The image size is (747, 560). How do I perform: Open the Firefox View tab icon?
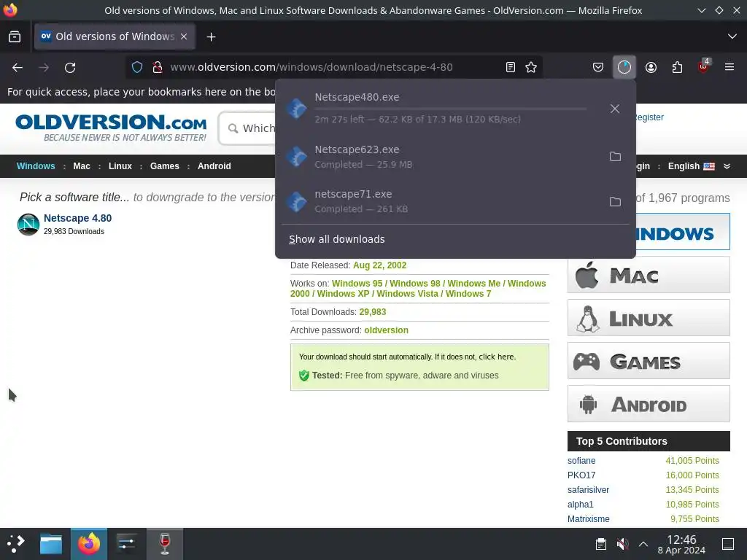click(x=15, y=36)
